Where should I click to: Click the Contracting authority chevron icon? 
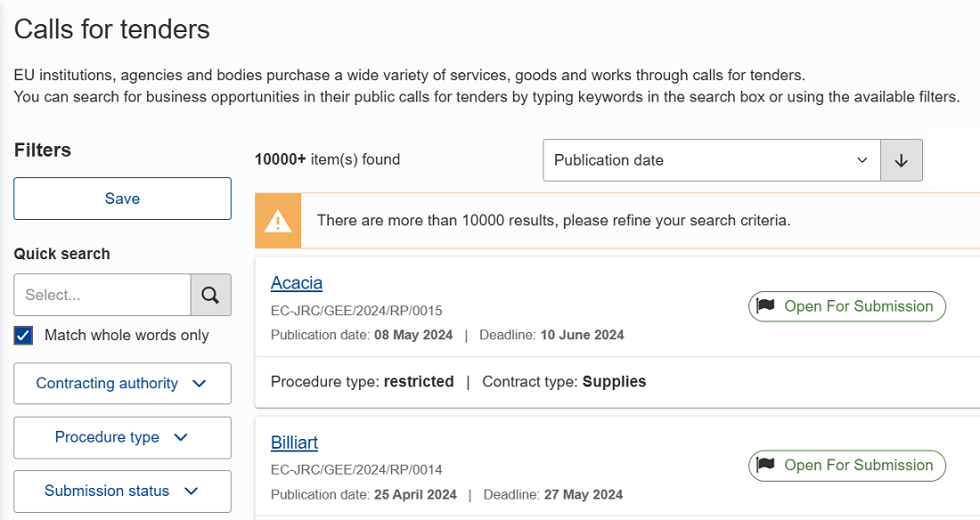tap(200, 383)
